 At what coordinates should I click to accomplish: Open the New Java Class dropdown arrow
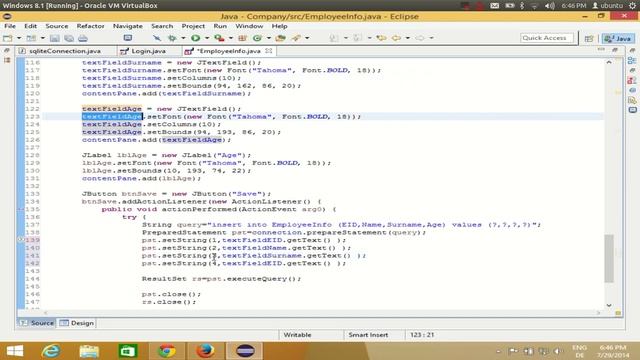pos(269,38)
